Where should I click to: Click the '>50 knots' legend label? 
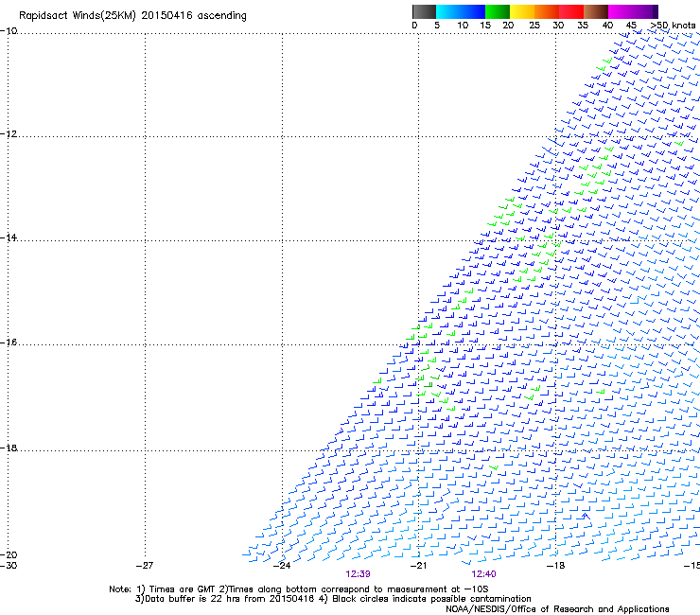[673, 26]
